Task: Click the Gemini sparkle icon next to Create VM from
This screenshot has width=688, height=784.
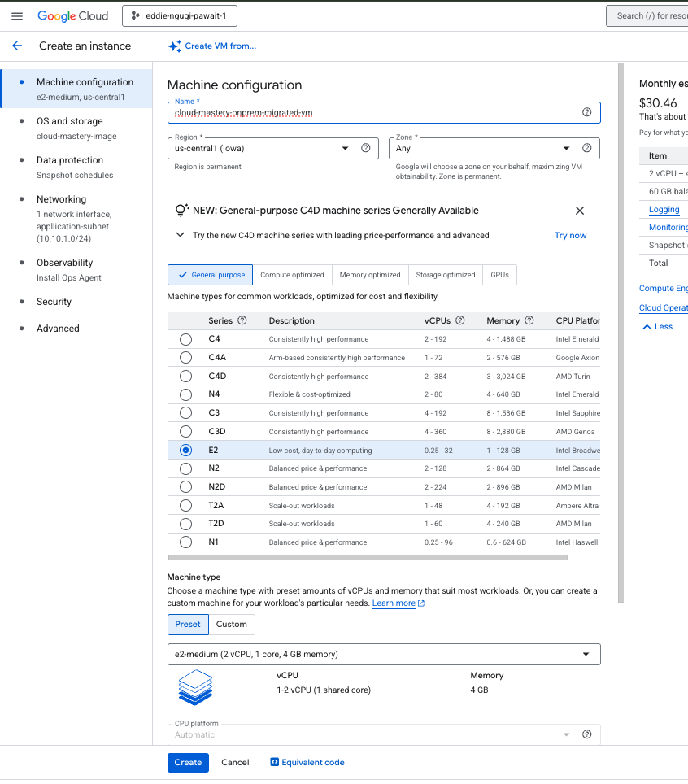Action: point(174,46)
